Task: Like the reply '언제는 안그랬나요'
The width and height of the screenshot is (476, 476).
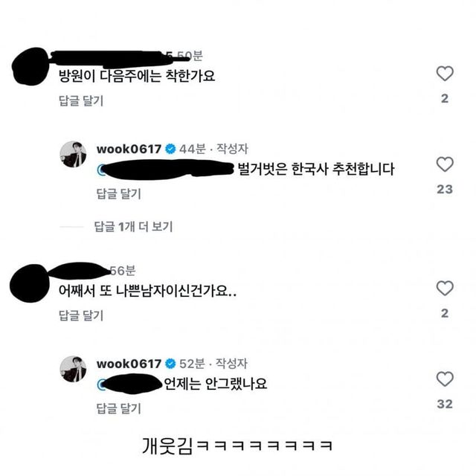Action: click(x=445, y=379)
